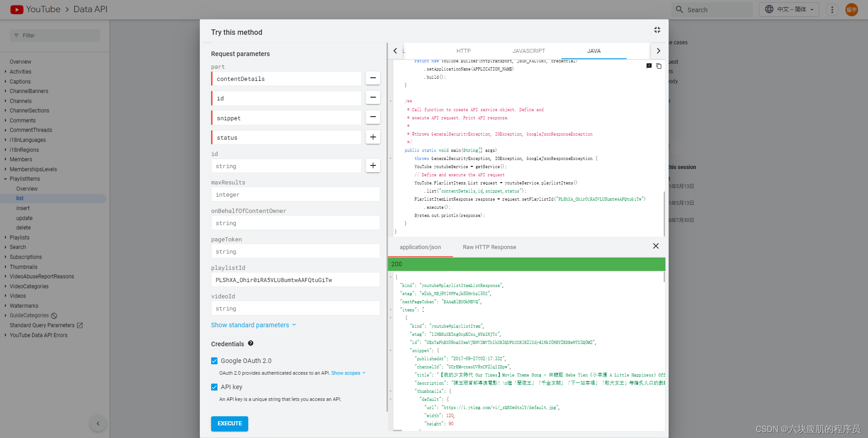
Task: Collapse JSON items array fold arrow
Action: (x=391, y=310)
